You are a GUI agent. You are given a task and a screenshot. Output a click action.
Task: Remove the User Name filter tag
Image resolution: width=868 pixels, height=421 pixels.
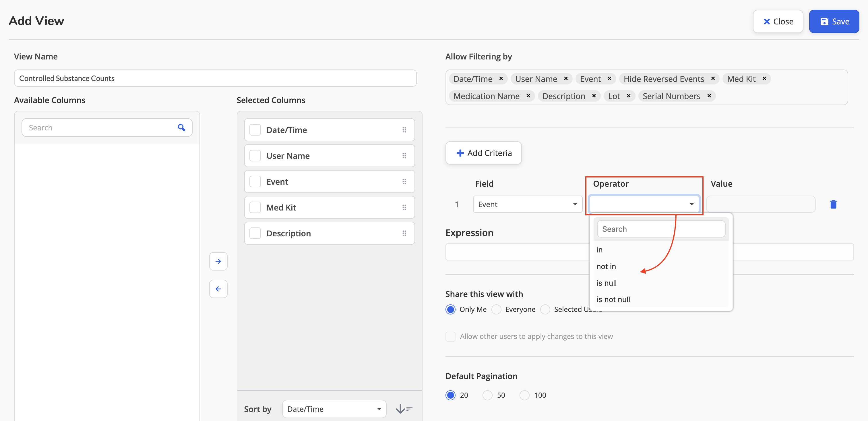click(x=566, y=78)
